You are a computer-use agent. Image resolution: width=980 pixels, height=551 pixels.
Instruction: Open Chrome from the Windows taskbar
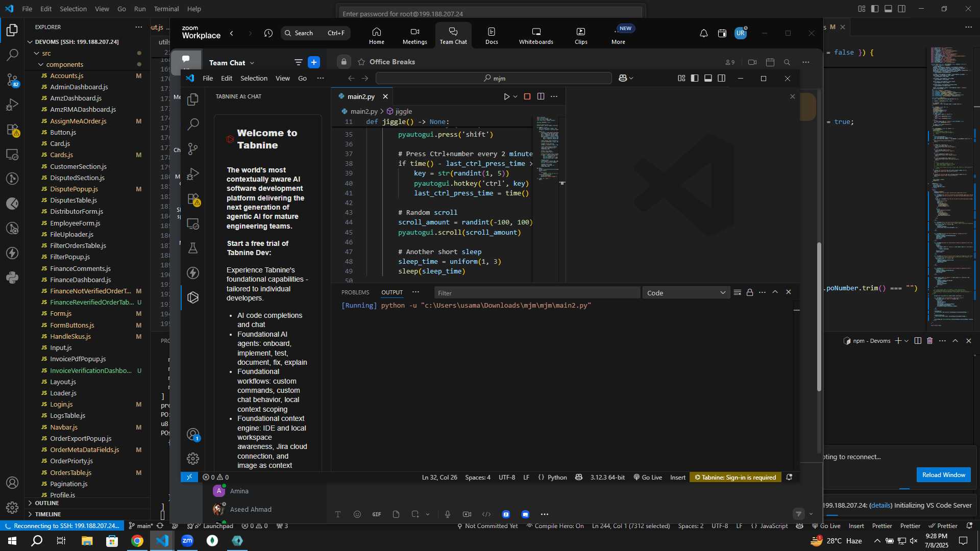click(137, 541)
